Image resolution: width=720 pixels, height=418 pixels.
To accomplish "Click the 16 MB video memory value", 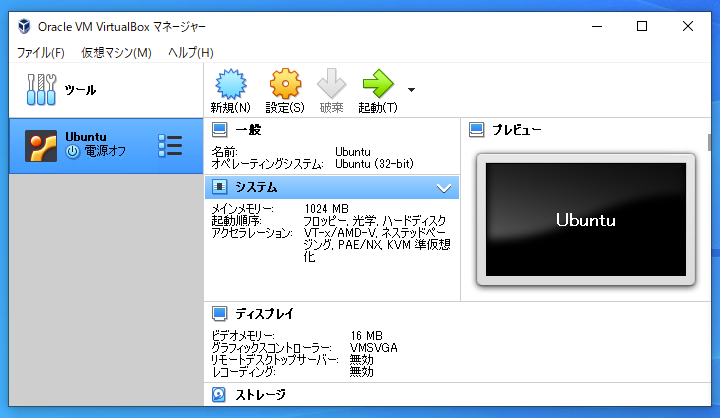I will tap(366, 336).
